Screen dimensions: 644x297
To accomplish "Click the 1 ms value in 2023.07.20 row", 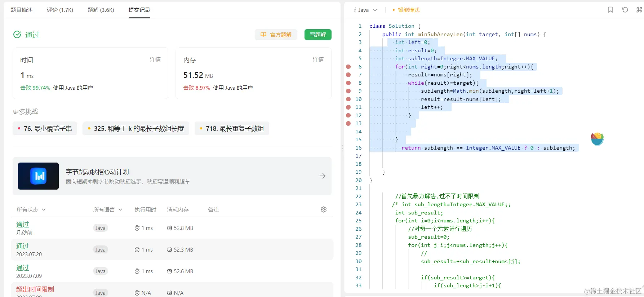I will coord(147,250).
